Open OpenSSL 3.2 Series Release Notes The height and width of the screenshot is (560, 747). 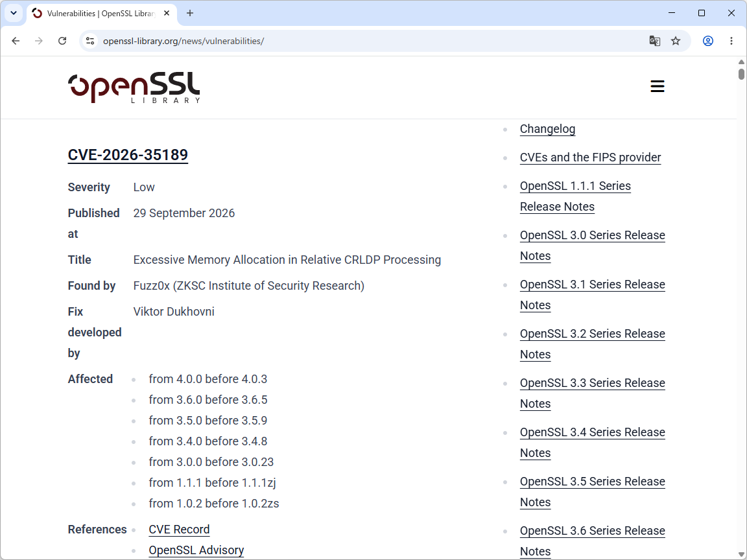coord(592,344)
